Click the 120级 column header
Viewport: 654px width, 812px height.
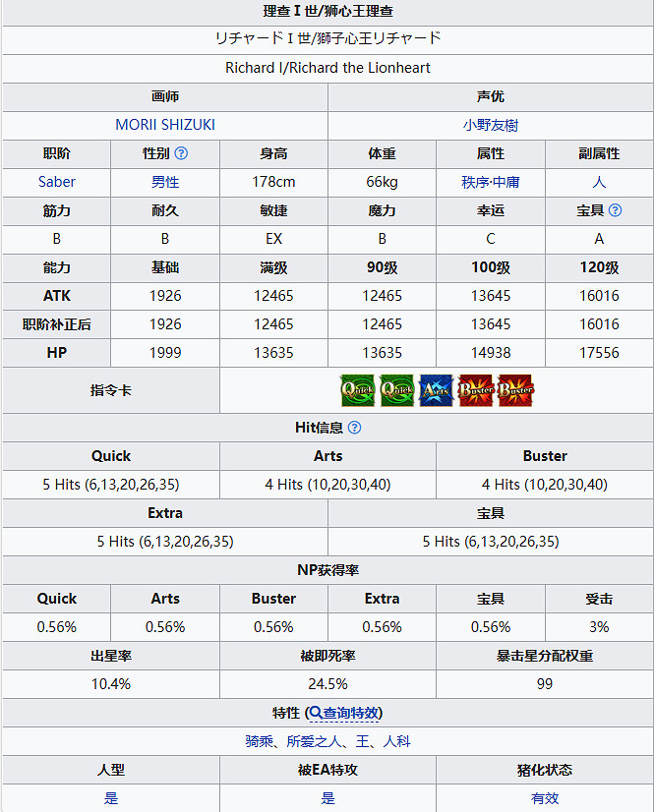[599, 267]
